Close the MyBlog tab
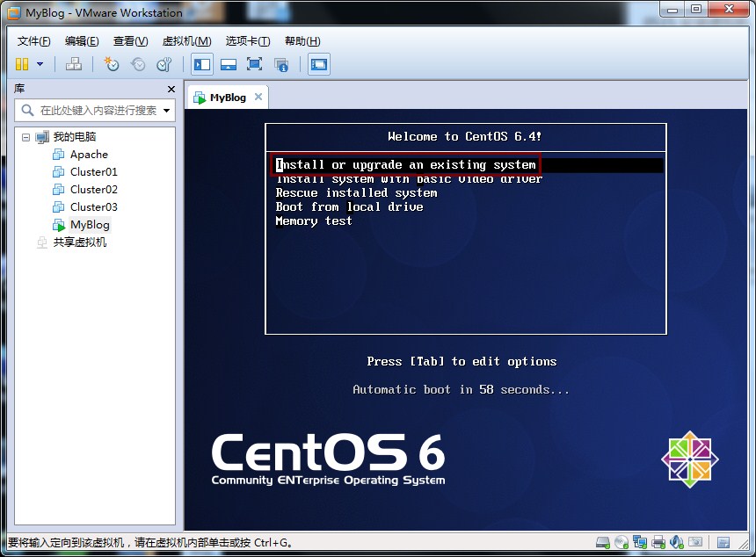 tap(258, 97)
